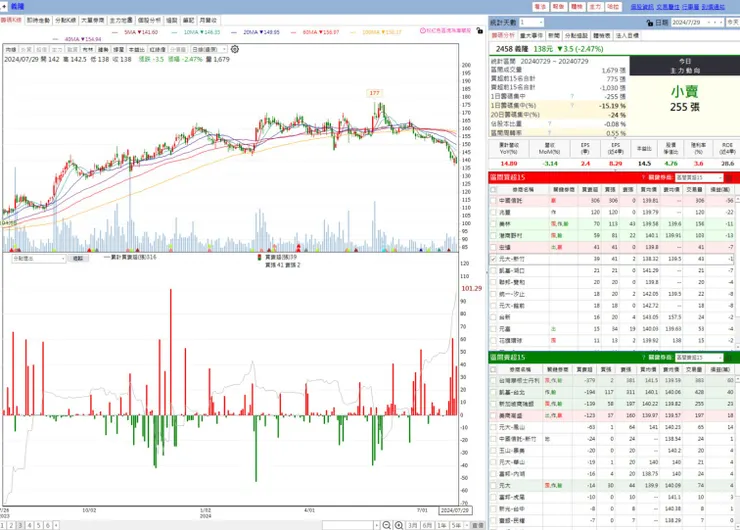Toggle select-all checkbox in buy-side table header
740x530 pixels.
pos(494,190)
